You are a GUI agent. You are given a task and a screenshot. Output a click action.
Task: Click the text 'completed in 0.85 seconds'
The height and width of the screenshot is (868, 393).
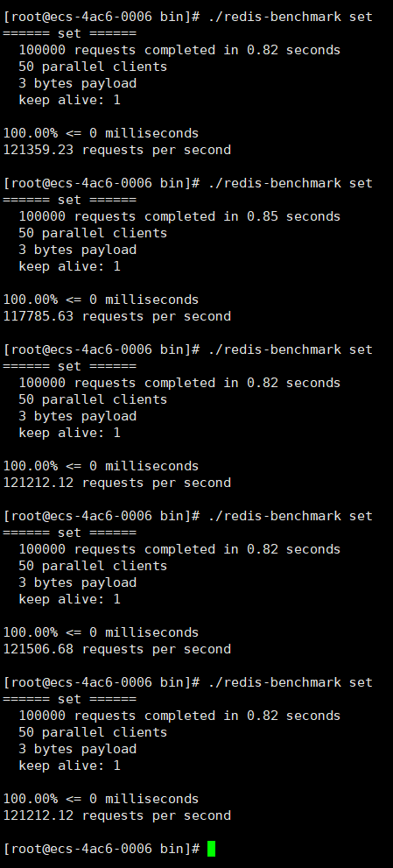click(x=242, y=216)
